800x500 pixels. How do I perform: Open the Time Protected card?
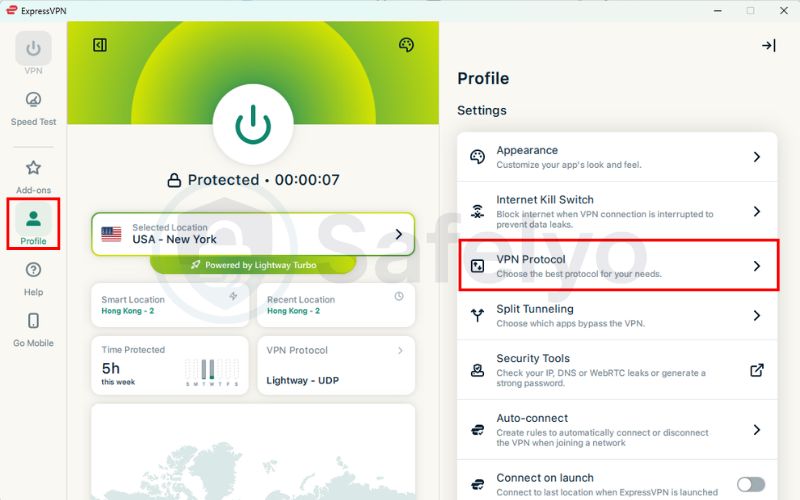170,365
